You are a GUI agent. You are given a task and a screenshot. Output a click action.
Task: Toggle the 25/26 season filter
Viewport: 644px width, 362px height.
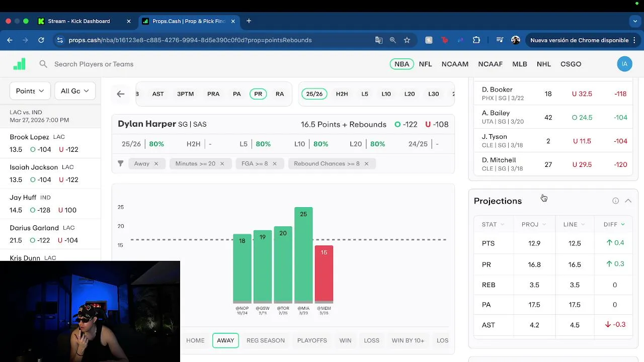[x=314, y=94]
